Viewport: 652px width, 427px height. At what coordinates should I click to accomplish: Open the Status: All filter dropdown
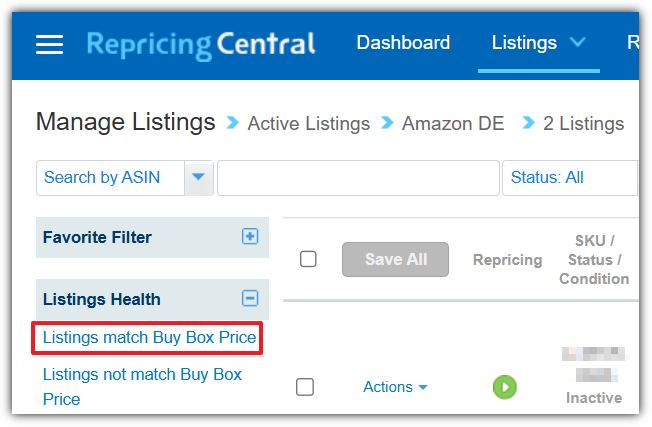(x=570, y=178)
